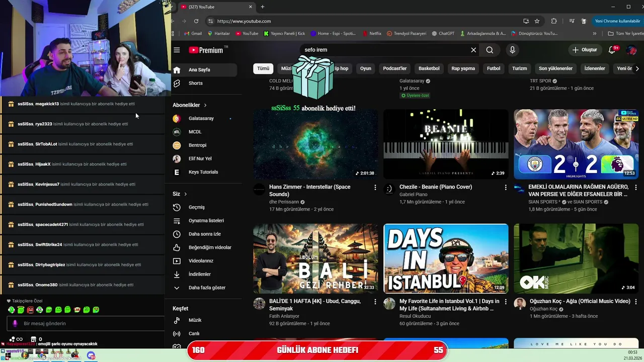Click the Gmail bookmark
Viewport: 644px width, 362px height.
point(193,34)
